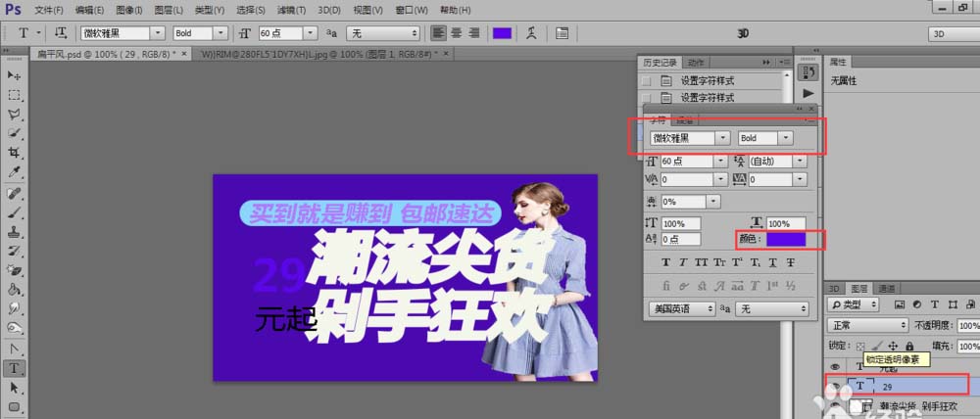Toggle Strikethrough in Character panel

click(x=790, y=262)
